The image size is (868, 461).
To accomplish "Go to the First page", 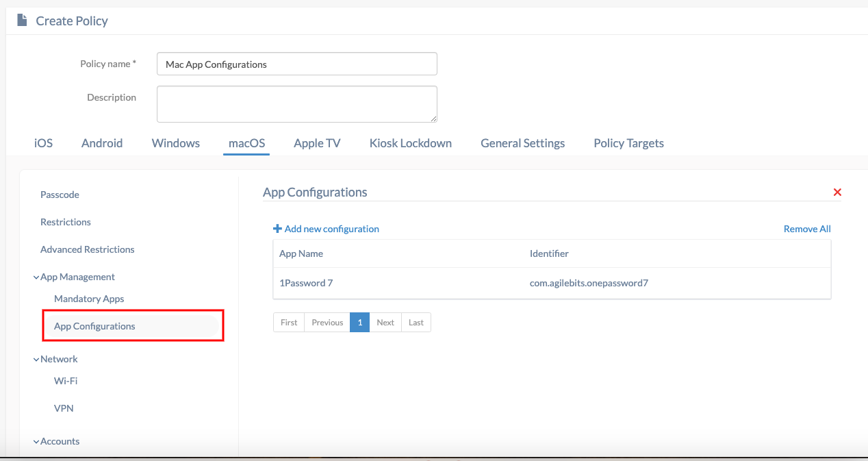I will point(289,323).
